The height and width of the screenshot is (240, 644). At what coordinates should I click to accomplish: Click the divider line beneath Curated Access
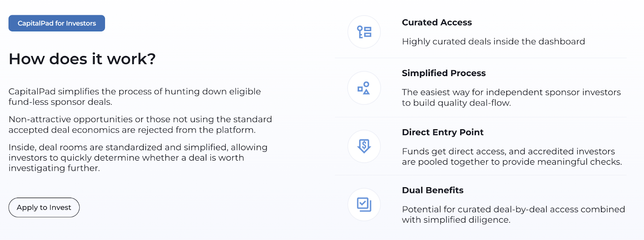pyautogui.click(x=480, y=58)
